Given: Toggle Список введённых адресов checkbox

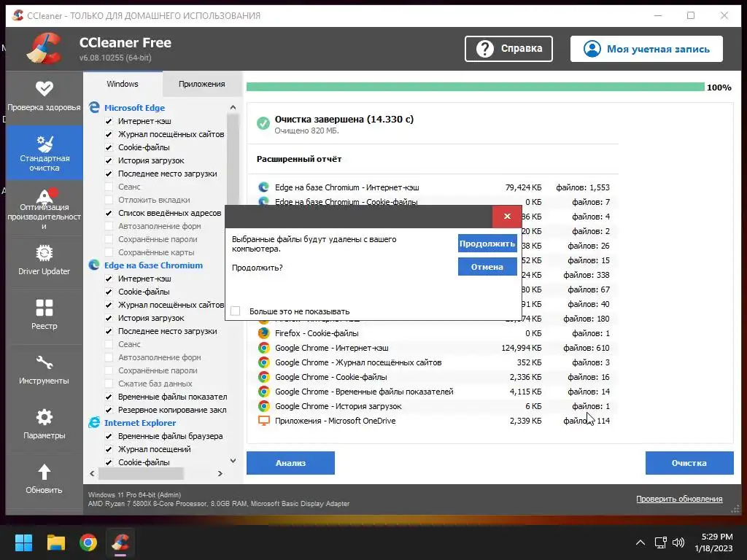Looking at the screenshot, I should 109,213.
